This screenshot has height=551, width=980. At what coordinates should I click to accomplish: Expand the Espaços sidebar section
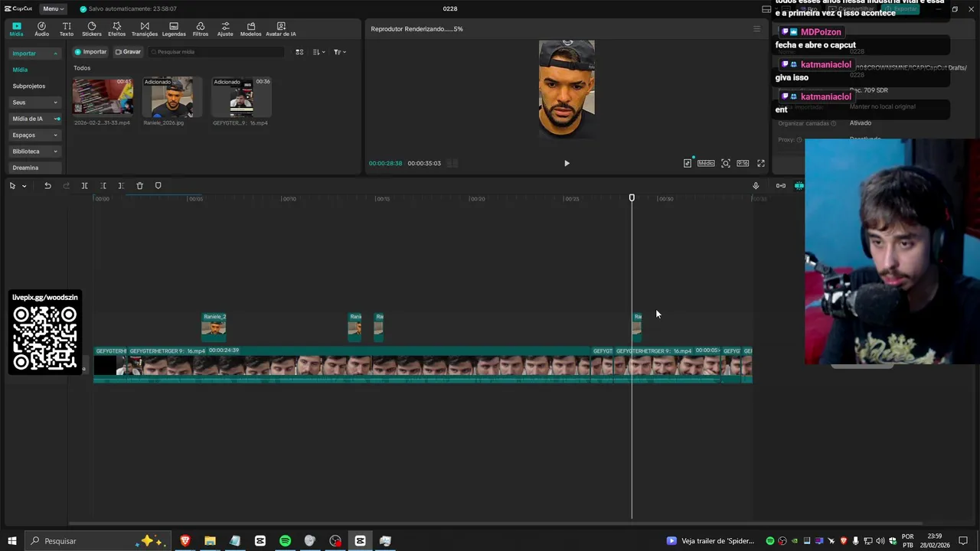click(34, 135)
